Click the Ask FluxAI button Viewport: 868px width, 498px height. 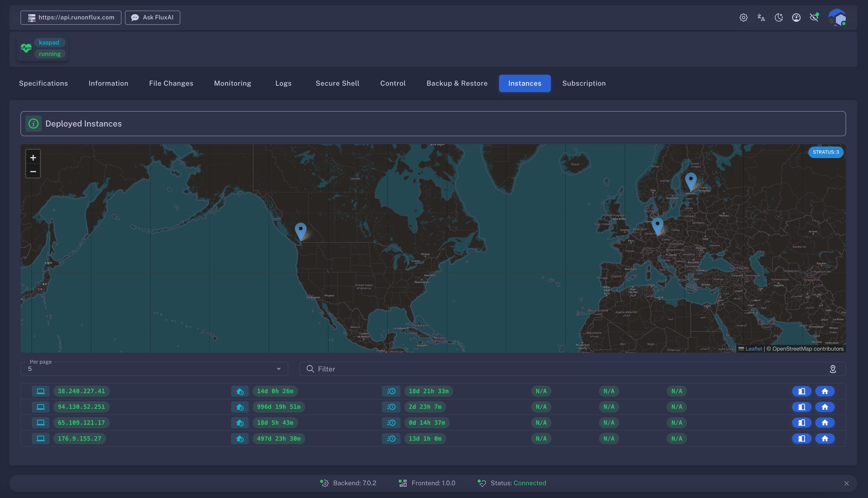tap(153, 17)
